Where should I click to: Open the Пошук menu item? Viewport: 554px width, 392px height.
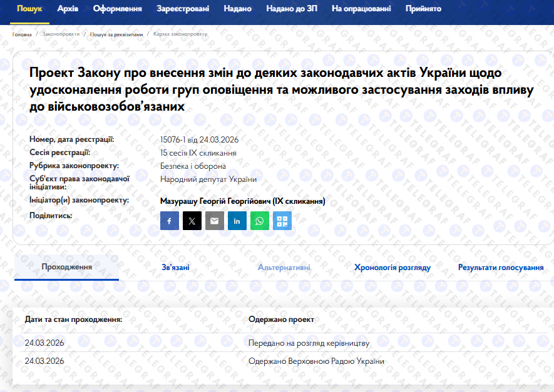(x=29, y=9)
